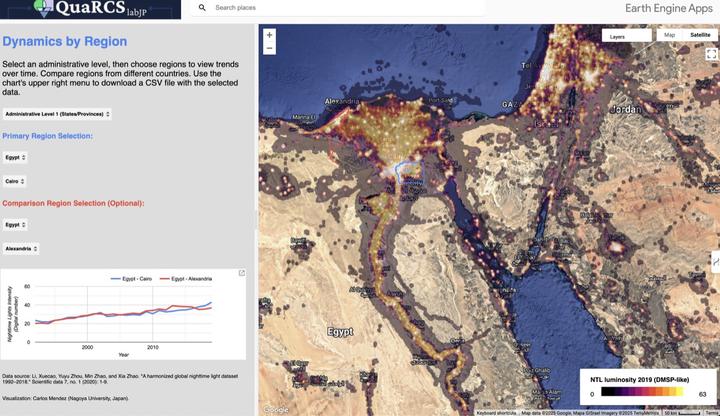The height and width of the screenshot is (416, 720).
Task: Open the primary region Egypt country dropdown
Action: point(15,157)
